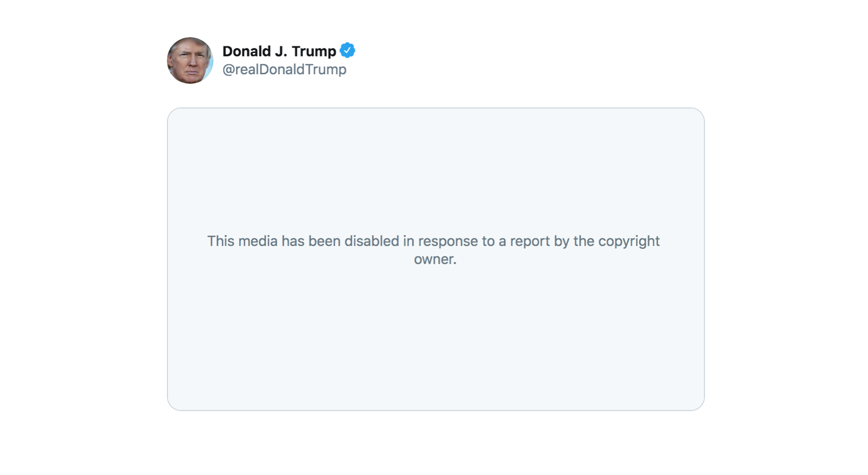Viewport: 868px width, 475px height.
Task: Click the white checkmark inside the verified badge
Action: (347, 50)
